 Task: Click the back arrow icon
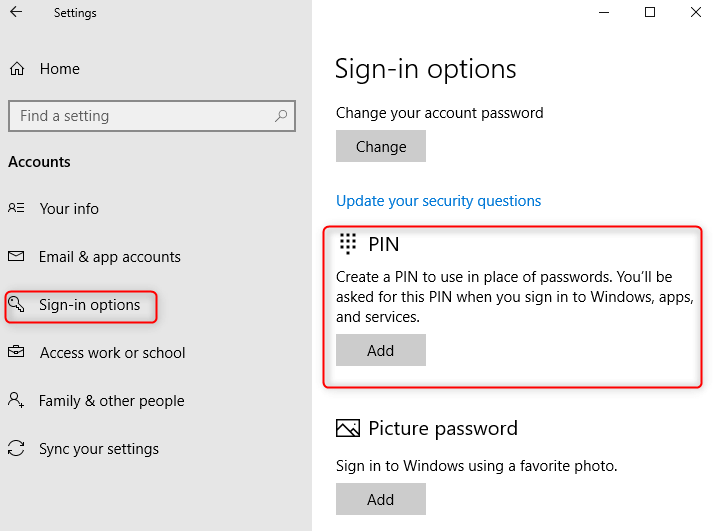[16, 13]
